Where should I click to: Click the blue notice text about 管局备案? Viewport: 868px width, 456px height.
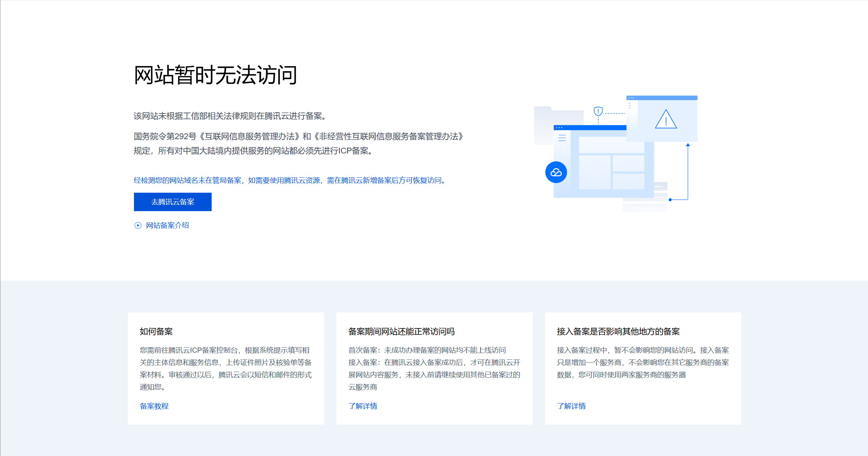[290, 180]
